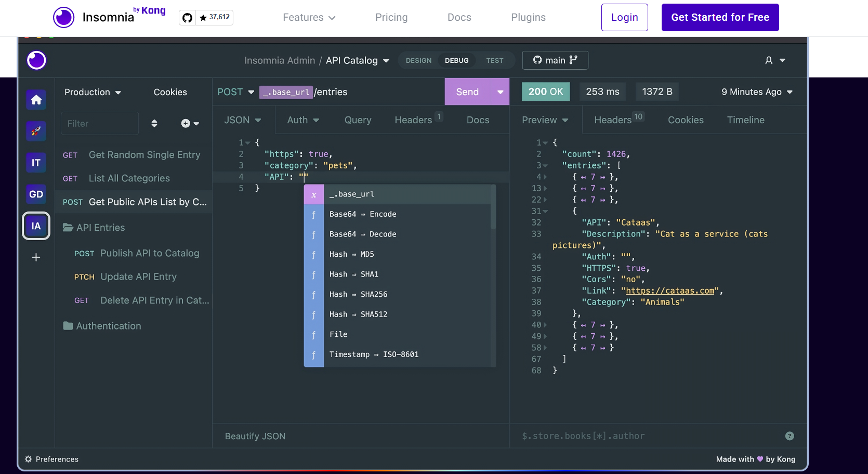The image size is (868, 474).
Task: Collapse the request body root at line 1
Action: click(247, 143)
